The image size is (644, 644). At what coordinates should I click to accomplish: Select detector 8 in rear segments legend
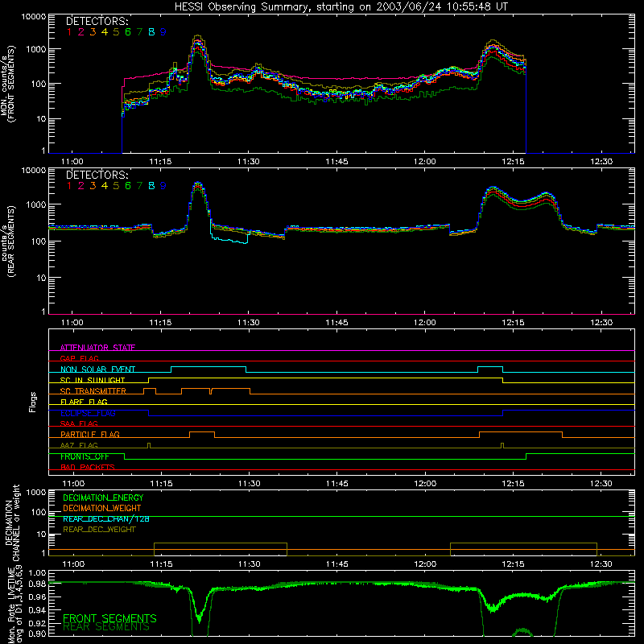point(151,186)
